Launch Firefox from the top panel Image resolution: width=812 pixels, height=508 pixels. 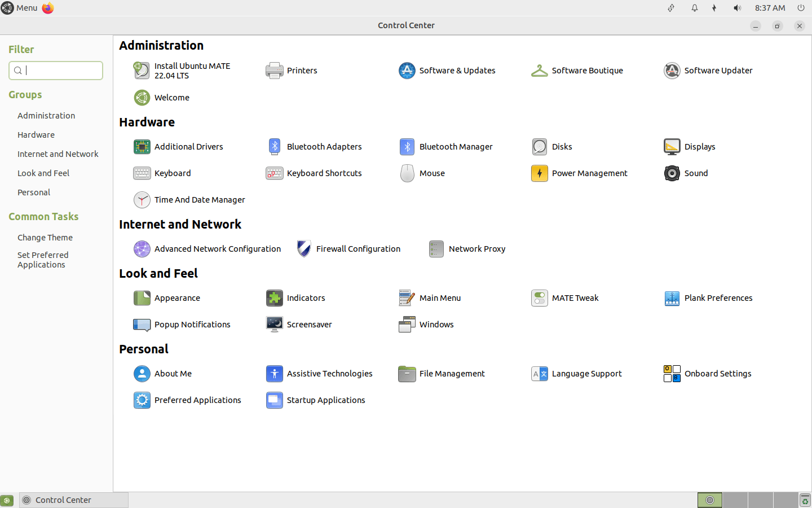tap(48, 8)
